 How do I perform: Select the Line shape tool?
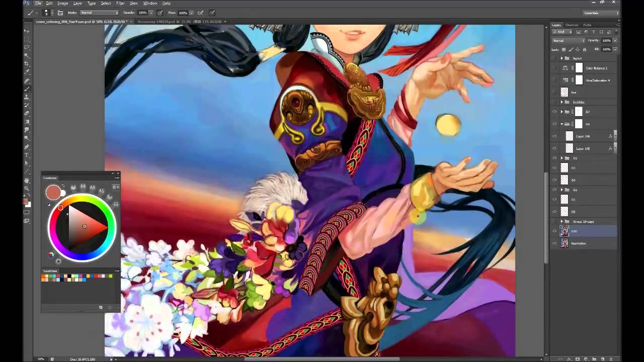[27, 171]
